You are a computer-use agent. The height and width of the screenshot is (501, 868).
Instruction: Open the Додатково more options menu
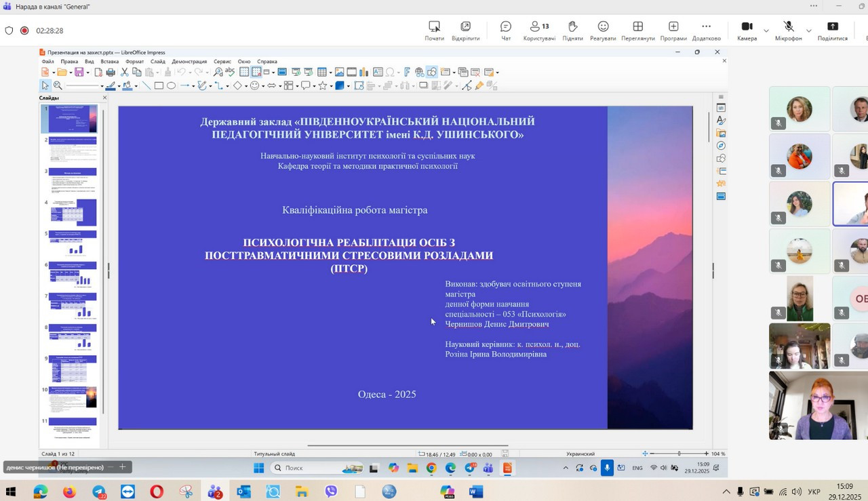click(706, 30)
